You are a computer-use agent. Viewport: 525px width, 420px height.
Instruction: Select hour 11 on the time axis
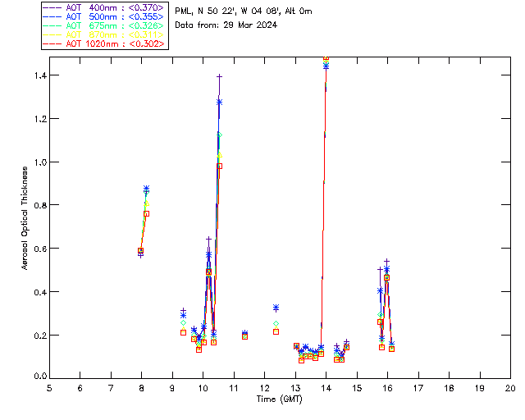coord(233,388)
